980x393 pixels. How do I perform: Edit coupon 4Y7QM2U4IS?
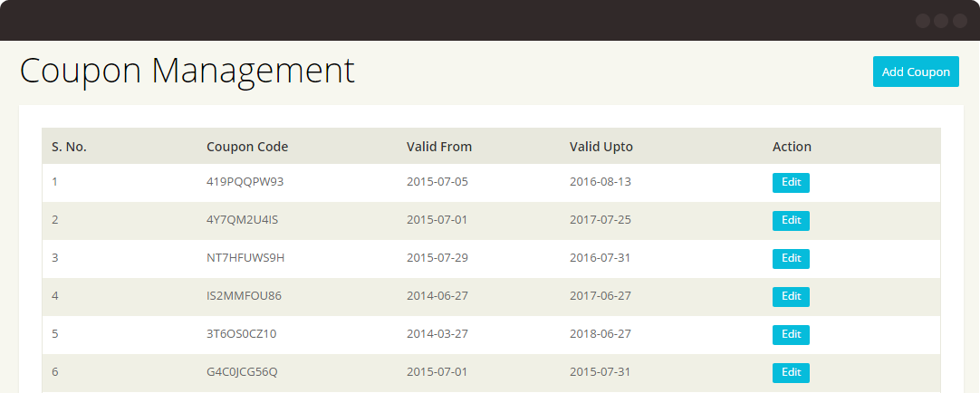pos(791,220)
